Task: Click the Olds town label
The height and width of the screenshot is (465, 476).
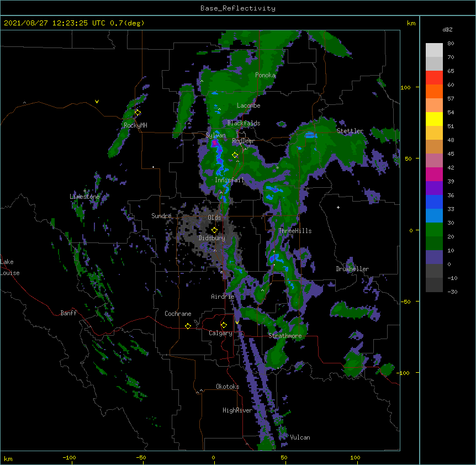Action: point(214,218)
